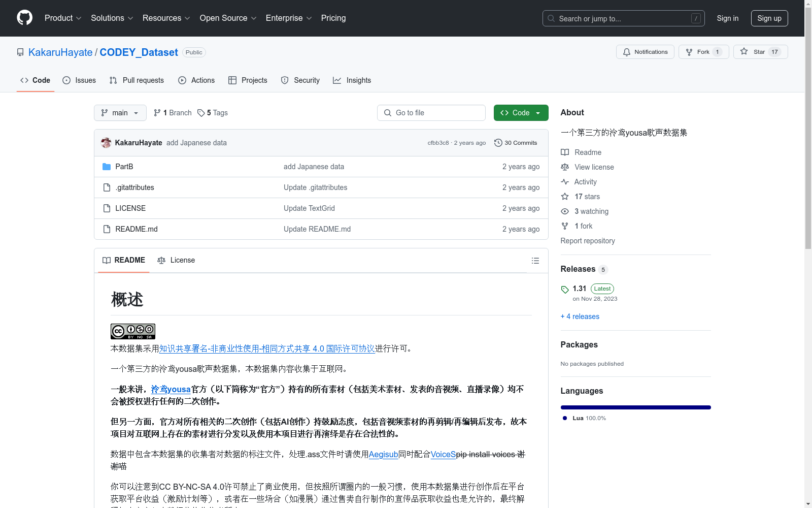Click Sign in
Viewport: 812px width, 508px height.
pos(728,18)
